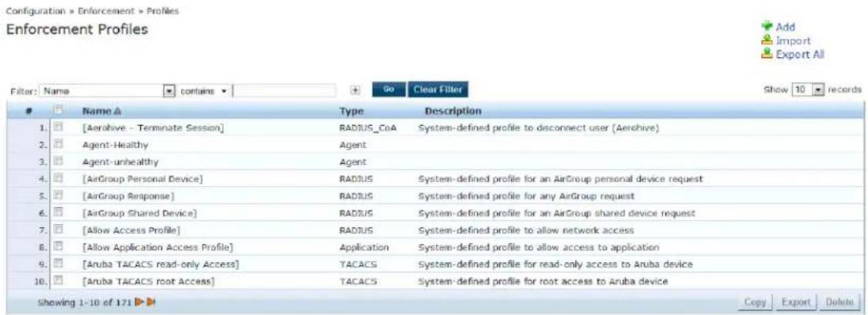Click the Export button at bottom

[x=796, y=302]
